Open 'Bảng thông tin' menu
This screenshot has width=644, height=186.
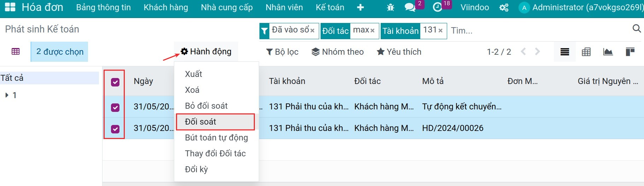click(104, 7)
